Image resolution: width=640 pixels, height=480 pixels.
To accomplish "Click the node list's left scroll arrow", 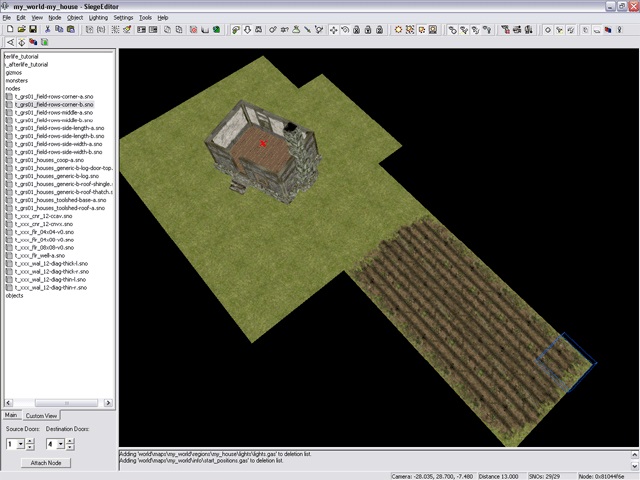I will click(x=8, y=403).
